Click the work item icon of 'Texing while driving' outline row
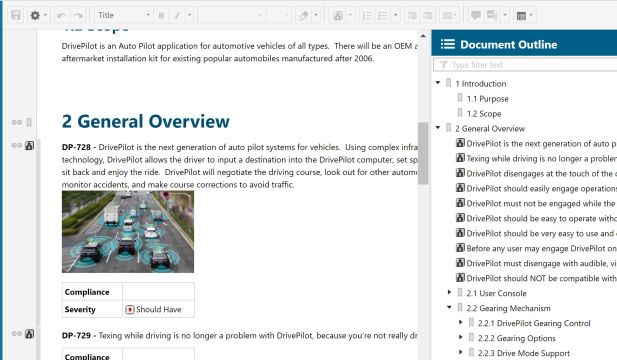The height and width of the screenshot is (360, 617). point(460,158)
